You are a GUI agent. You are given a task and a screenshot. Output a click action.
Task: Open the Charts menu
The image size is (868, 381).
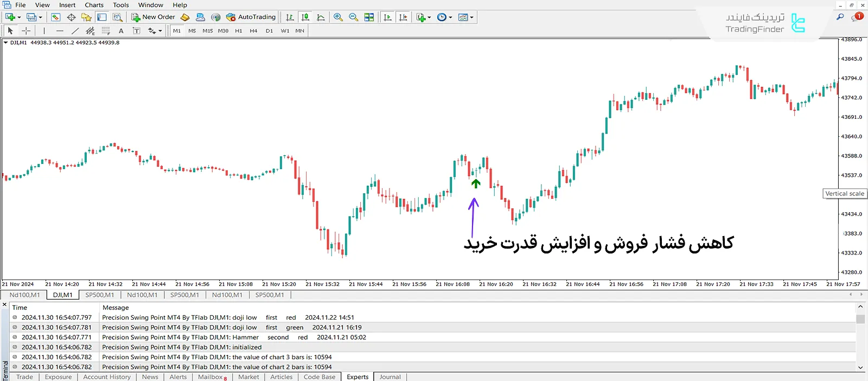click(94, 5)
